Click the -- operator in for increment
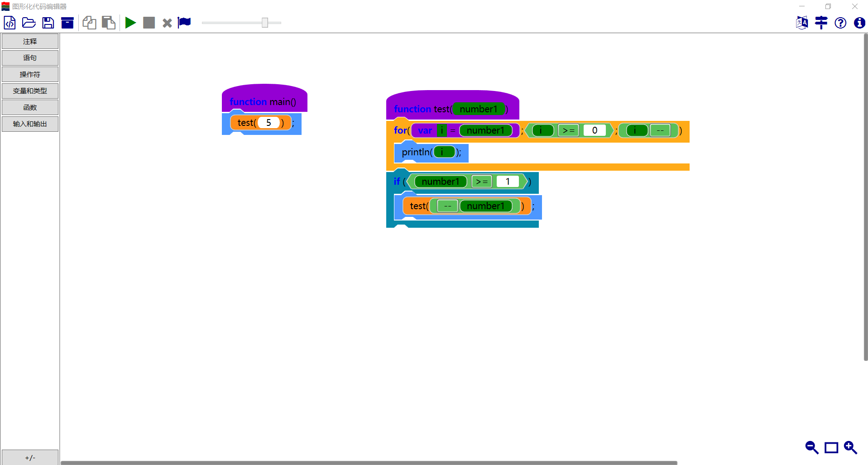The width and height of the screenshot is (868, 465). [x=660, y=130]
